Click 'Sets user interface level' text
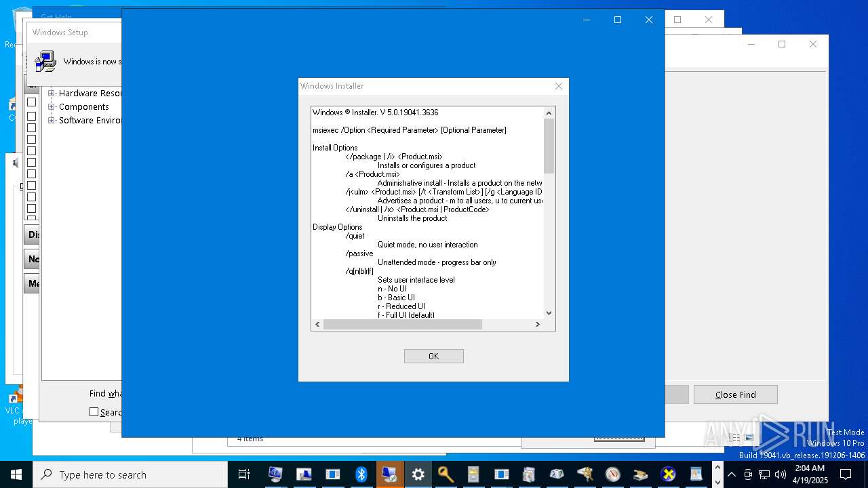Viewport: 868px width, 488px height. (x=416, y=280)
